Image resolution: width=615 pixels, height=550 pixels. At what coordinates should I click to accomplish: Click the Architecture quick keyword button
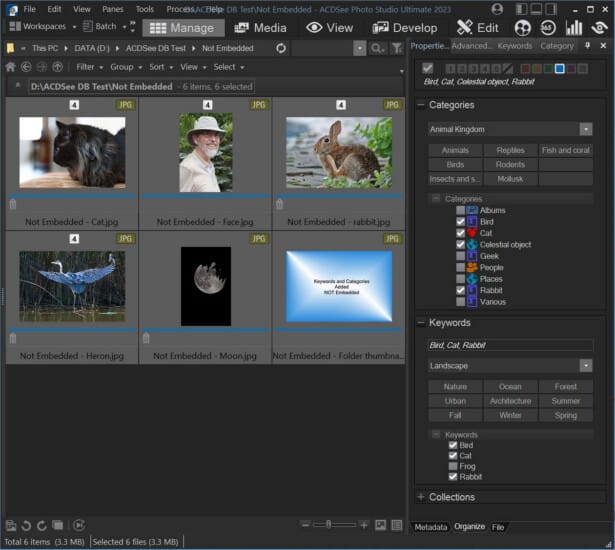[510, 401]
